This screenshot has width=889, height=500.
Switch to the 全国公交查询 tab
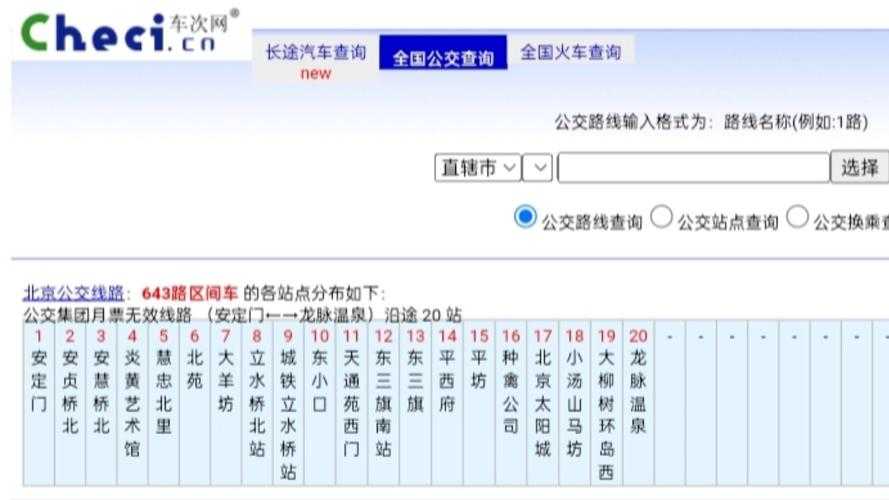point(443,53)
